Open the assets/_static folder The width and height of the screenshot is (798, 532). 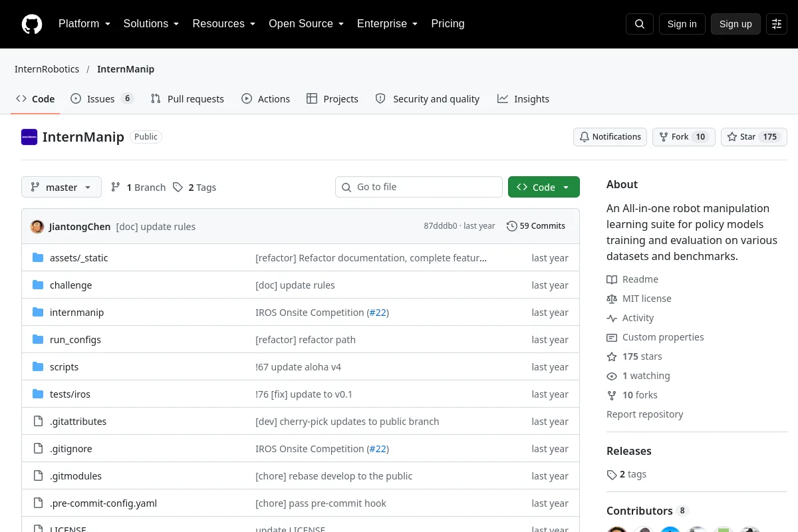[x=78, y=258]
